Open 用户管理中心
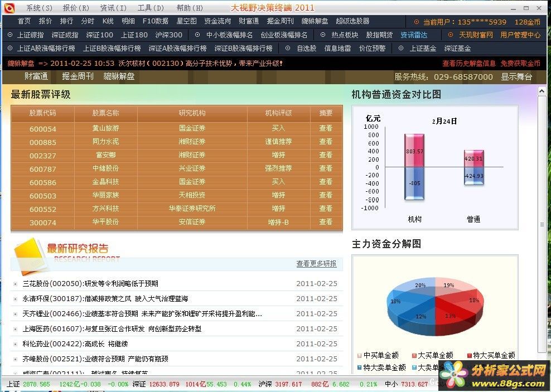Image resolution: width=551 pixels, height=392 pixels. (520, 35)
